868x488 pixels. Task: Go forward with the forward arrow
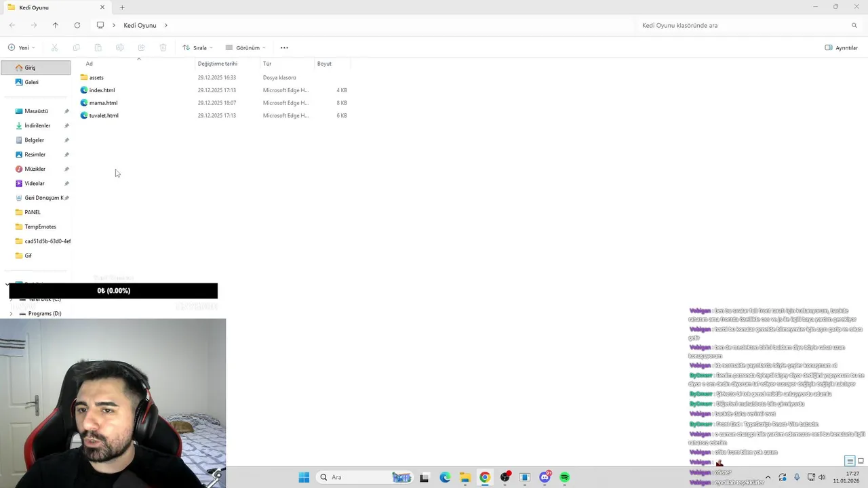coord(34,25)
